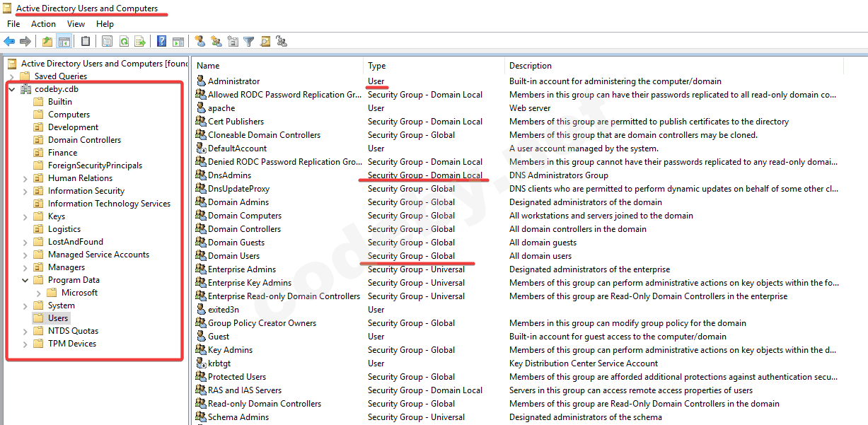
Task: Click the Forward arrow in the toolbar
Action: [x=25, y=42]
